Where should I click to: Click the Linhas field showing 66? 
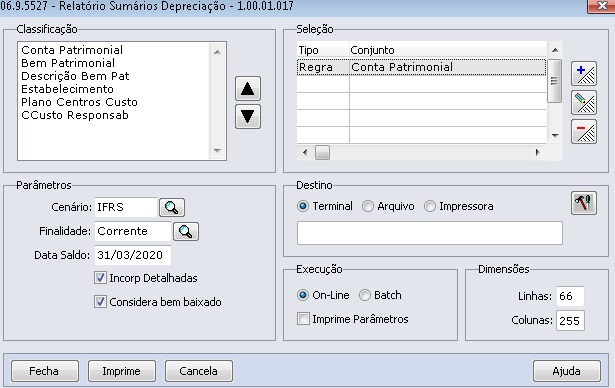pos(570,296)
